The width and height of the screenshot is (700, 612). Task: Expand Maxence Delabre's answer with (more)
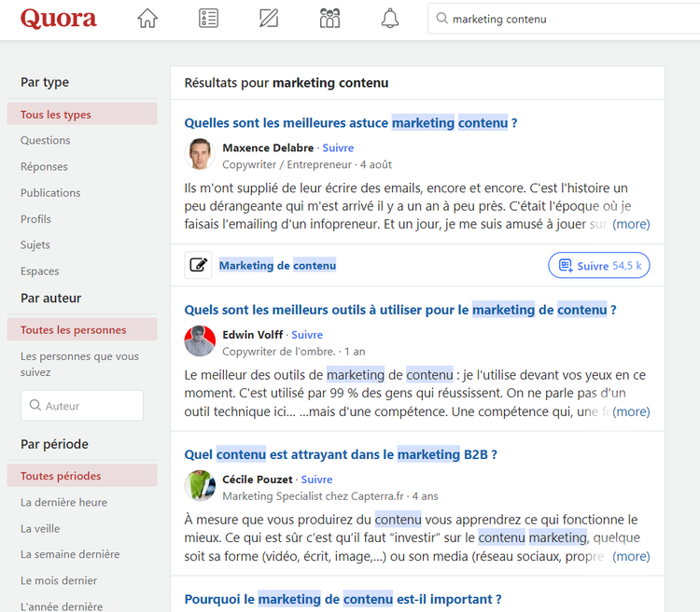tap(631, 224)
